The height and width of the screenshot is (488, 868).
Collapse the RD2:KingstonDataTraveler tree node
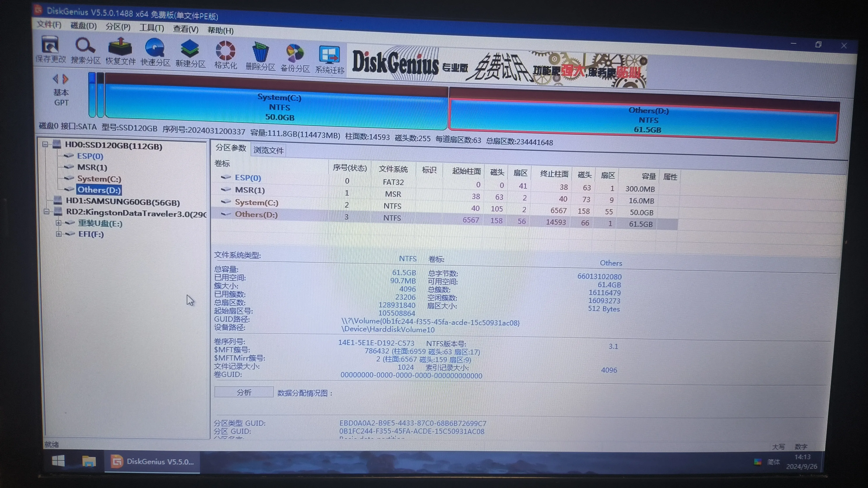(47, 211)
